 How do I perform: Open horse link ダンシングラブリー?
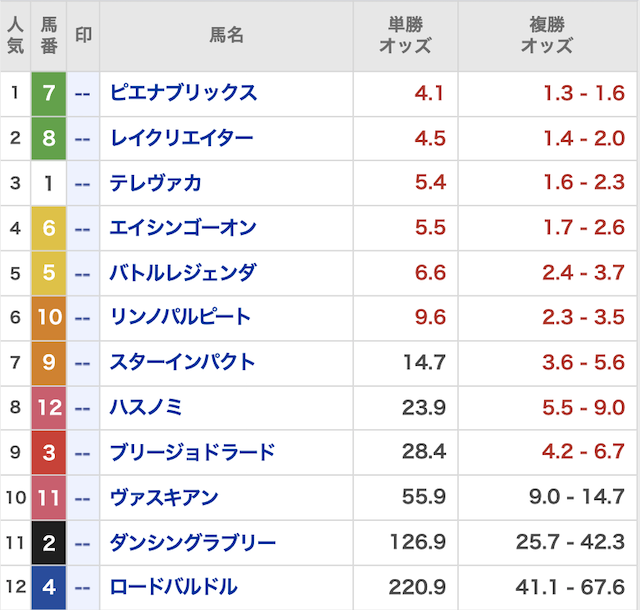tap(192, 543)
